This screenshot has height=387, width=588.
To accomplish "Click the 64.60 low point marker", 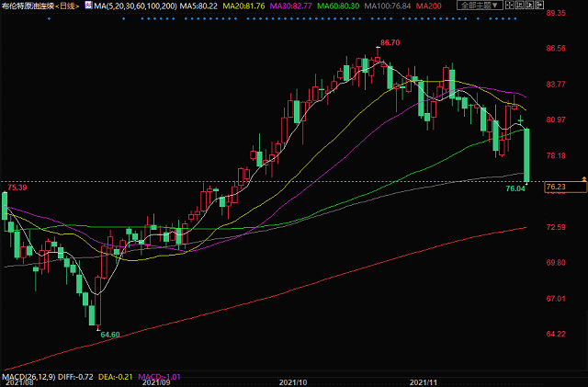I will click(110, 336).
